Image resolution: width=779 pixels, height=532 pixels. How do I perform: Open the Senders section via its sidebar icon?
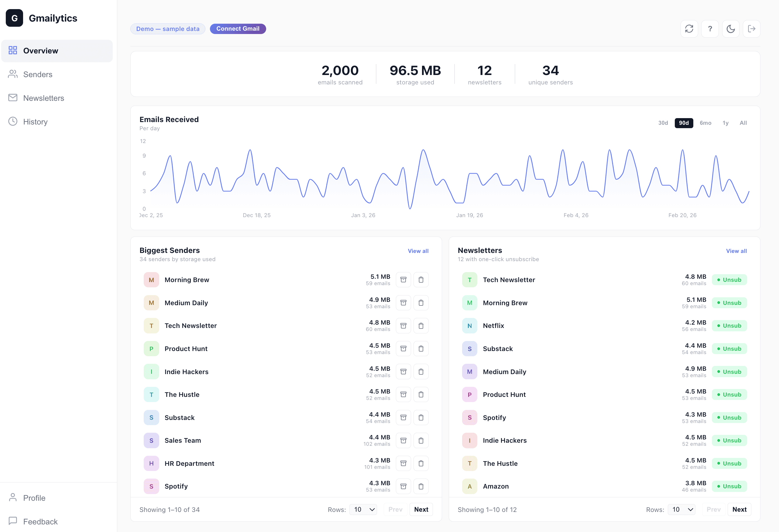13,74
